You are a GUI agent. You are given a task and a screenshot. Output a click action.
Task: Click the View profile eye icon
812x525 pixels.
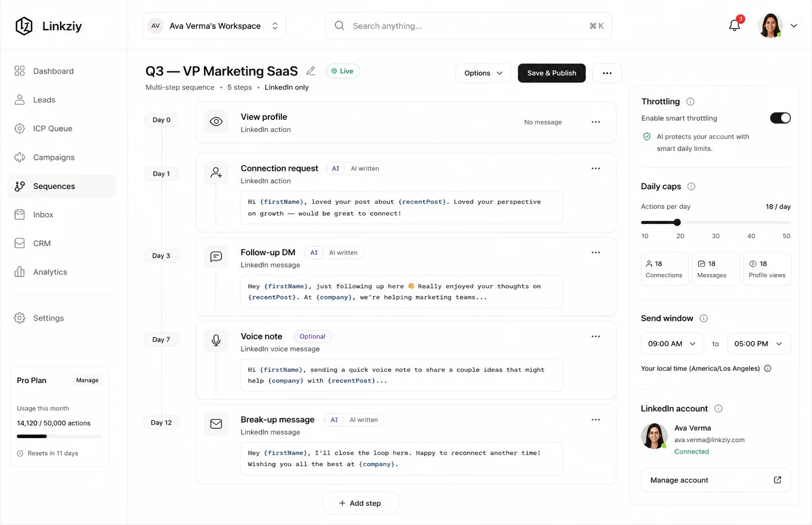pos(216,122)
